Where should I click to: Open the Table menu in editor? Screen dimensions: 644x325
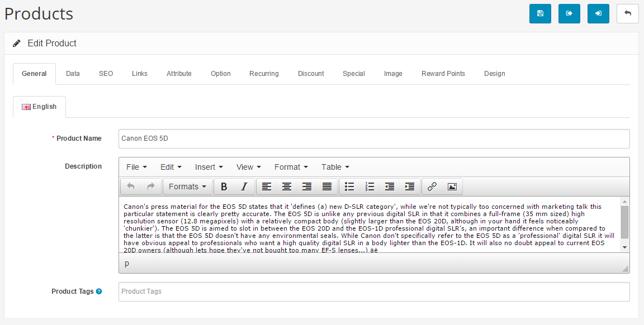coord(335,167)
